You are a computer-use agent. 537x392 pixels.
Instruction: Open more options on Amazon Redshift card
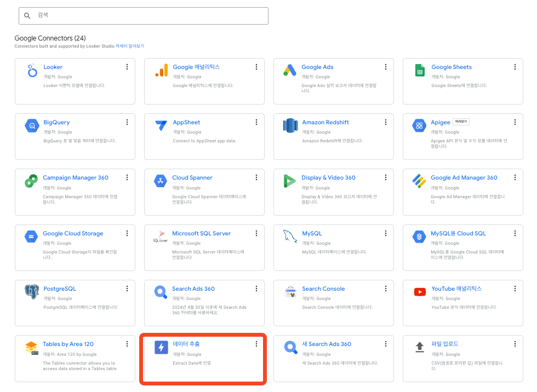click(386, 122)
